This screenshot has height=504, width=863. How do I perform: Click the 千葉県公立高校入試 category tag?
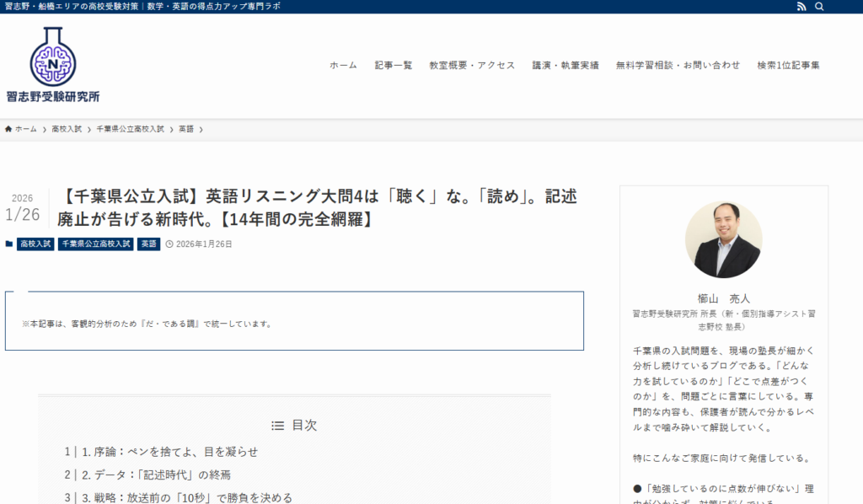(96, 244)
